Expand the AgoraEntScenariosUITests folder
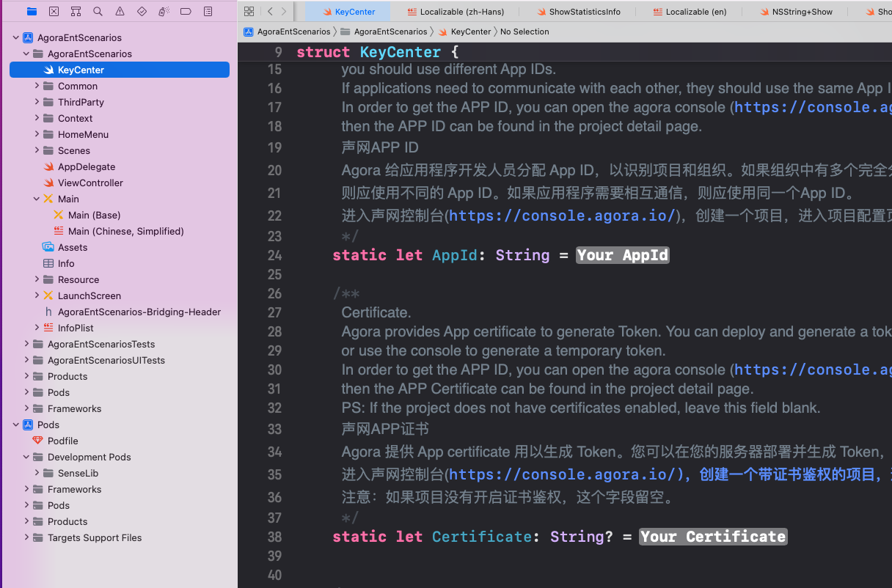This screenshot has height=588, width=892. [26, 360]
